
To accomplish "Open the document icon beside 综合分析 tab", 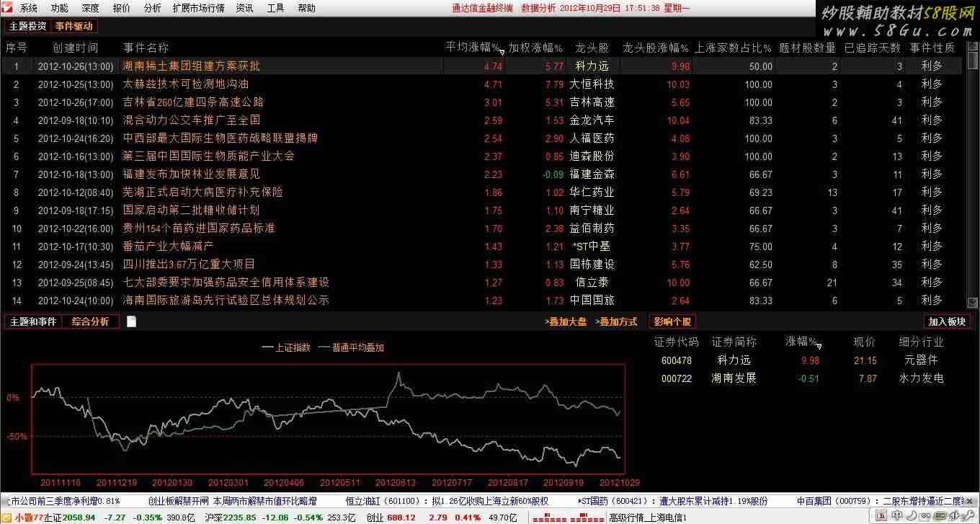I will click(x=131, y=321).
